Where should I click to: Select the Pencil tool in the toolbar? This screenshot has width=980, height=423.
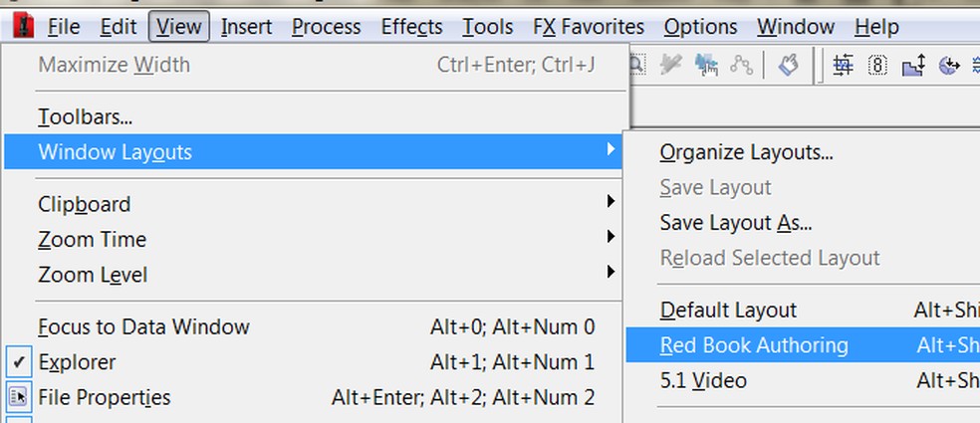[x=671, y=66]
